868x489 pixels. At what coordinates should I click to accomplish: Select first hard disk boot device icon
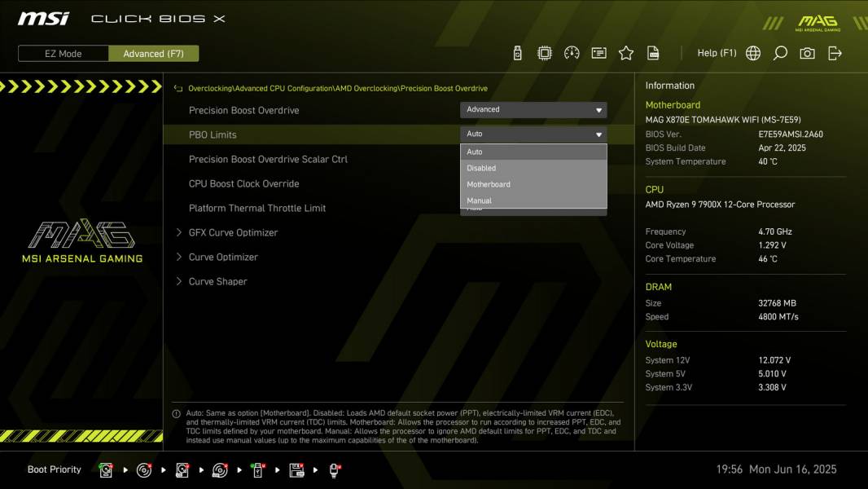[x=105, y=470]
